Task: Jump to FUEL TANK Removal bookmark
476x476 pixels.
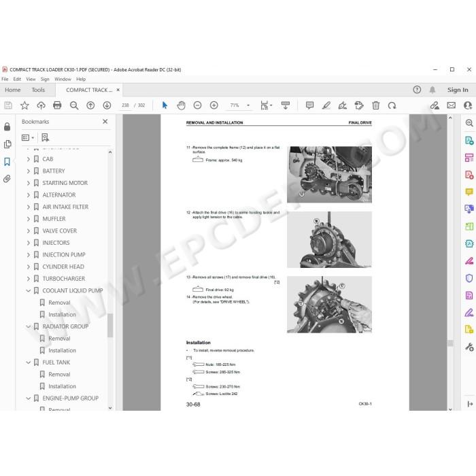Action: point(59,374)
